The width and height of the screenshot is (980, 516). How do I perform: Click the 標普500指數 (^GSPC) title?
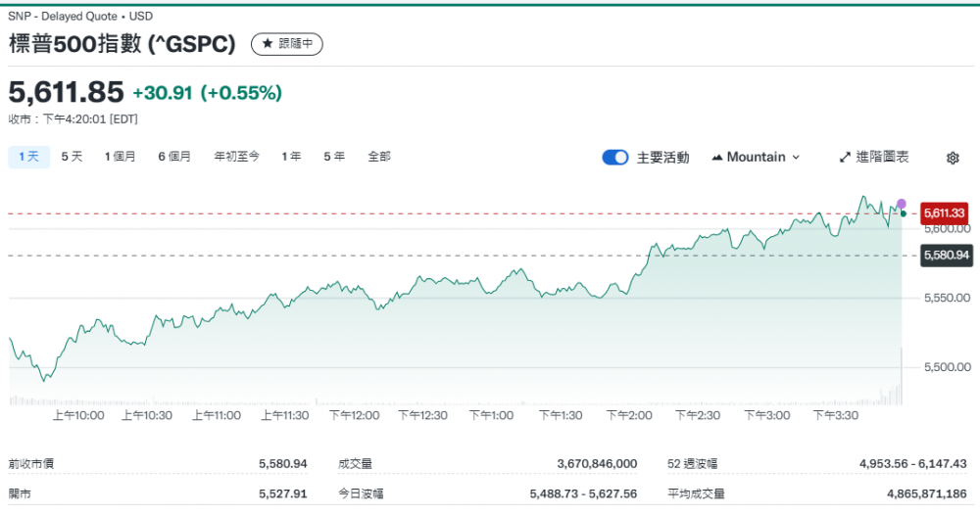point(125,44)
